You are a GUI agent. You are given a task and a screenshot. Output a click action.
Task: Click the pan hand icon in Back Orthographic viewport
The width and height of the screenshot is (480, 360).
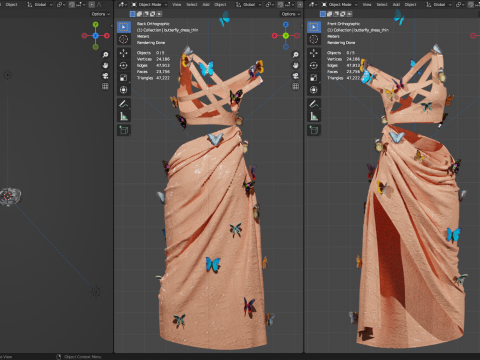pyautogui.click(x=295, y=65)
